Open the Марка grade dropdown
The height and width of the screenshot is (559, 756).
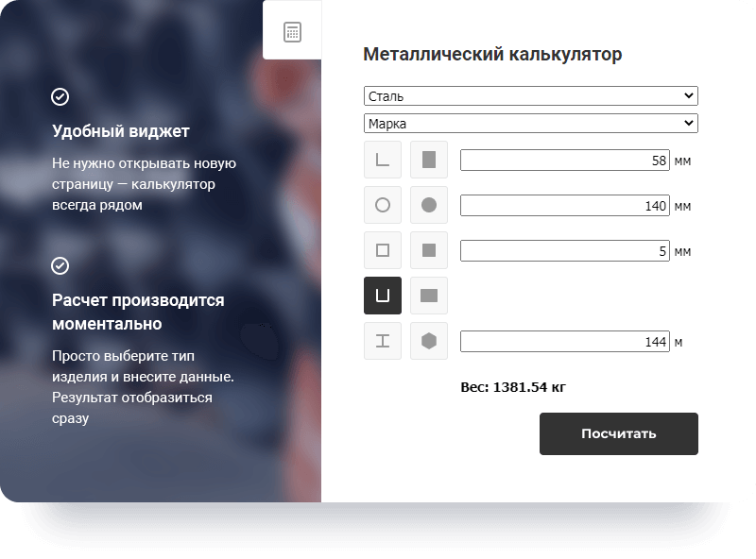pos(531,123)
